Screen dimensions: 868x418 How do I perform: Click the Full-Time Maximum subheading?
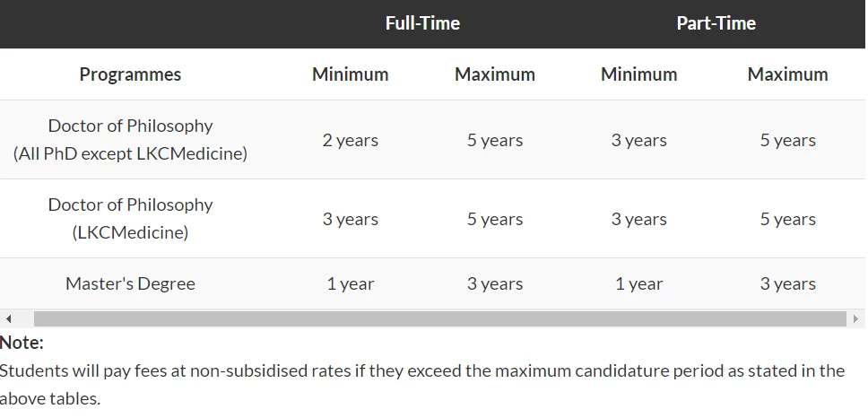[495, 74]
